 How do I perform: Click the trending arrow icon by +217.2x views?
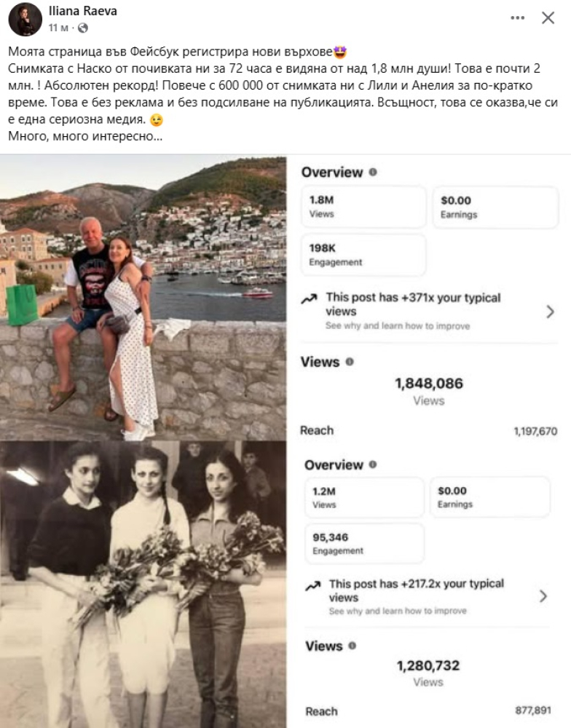(313, 584)
